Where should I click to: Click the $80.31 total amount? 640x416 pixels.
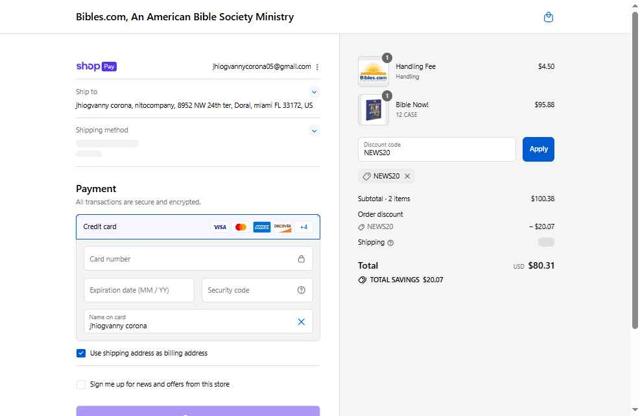pos(541,266)
